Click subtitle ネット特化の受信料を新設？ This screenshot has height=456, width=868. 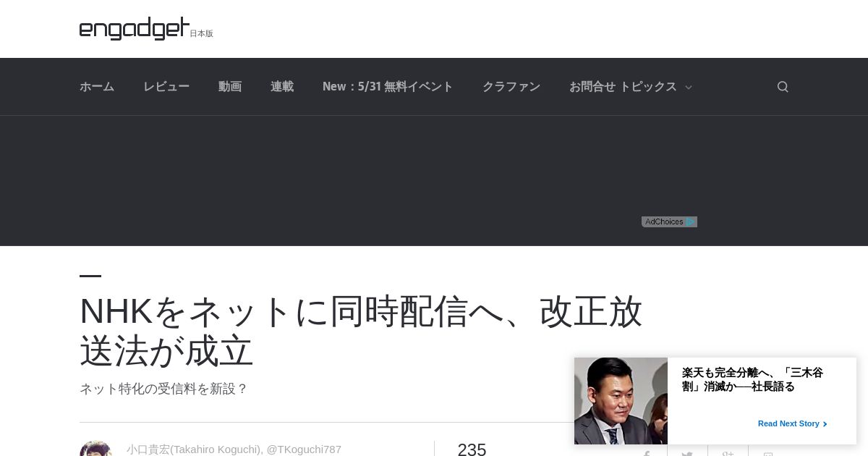pyautogui.click(x=163, y=389)
